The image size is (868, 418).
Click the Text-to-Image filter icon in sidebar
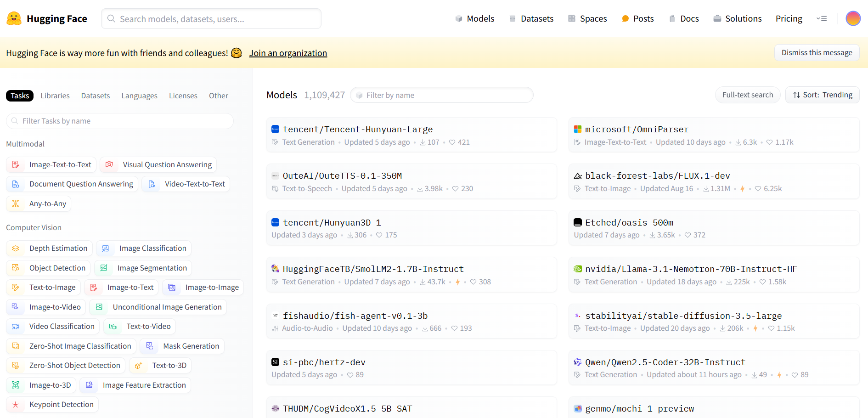(x=16, y=288)
